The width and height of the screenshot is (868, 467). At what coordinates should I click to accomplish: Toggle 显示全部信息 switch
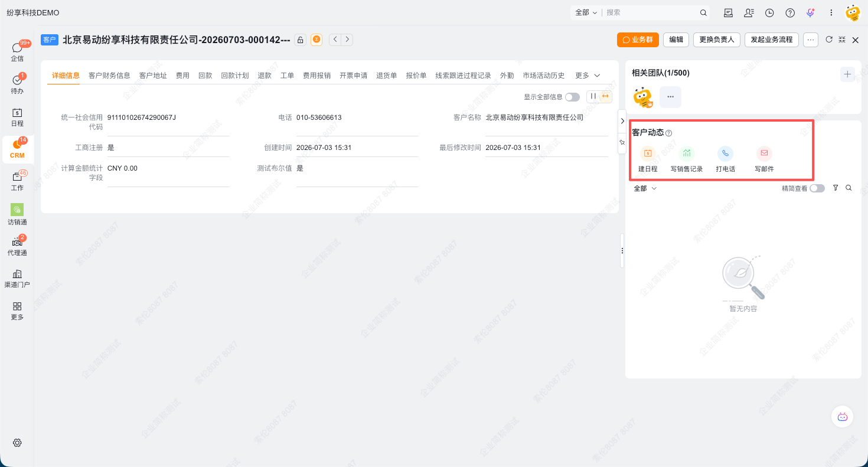tap(572, 97)
